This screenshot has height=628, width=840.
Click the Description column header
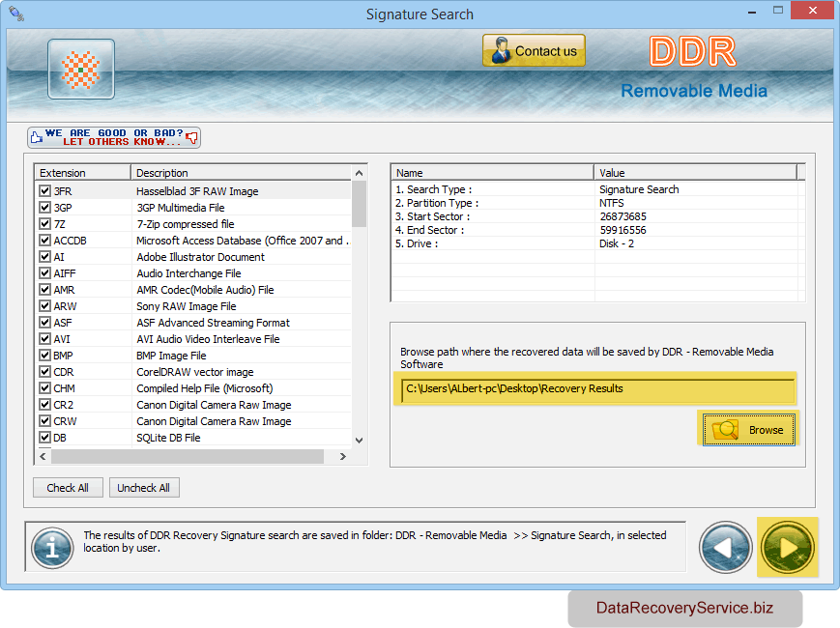[x=241, y=172]
